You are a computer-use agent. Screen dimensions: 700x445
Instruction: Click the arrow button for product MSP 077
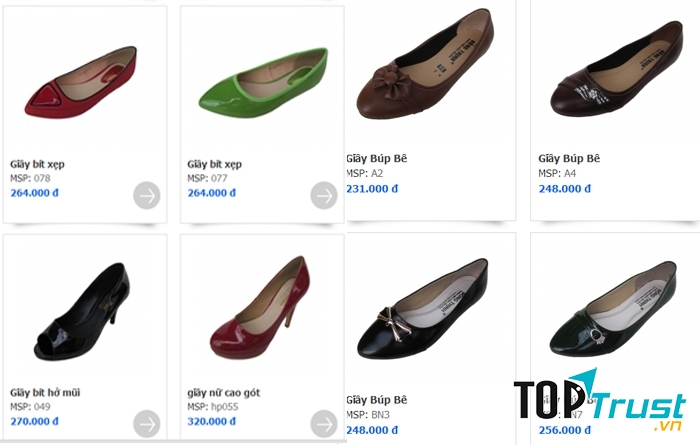[x=324, y=195]
